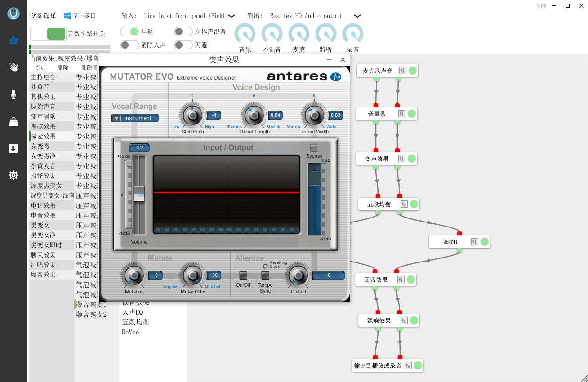The width and height of the screenshot is (588, 382).
Task: Click the 监听 volume knob
Action: (x=326, y=34)
